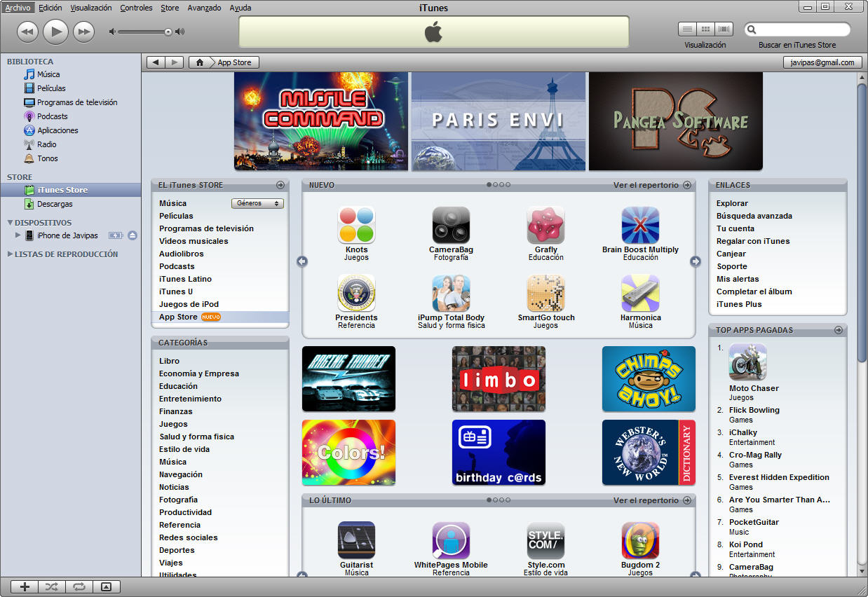Click the javipas@gmail.com account button
868x597 pixels.
(822, 62)
